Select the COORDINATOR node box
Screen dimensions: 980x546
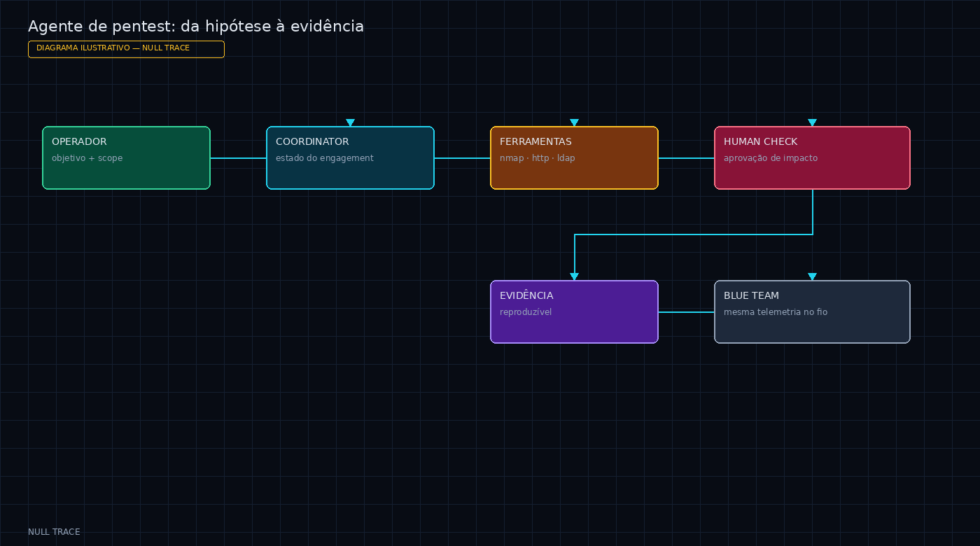350,157
